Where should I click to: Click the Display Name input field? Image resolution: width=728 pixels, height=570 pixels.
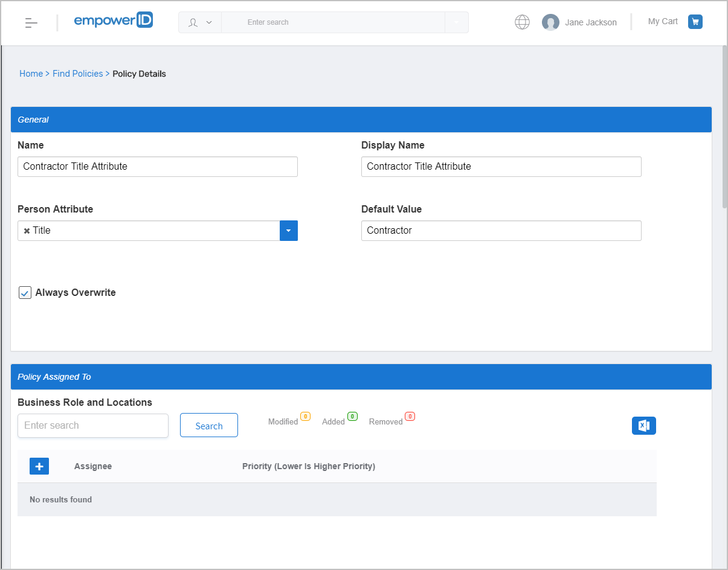tap(501, 167)
